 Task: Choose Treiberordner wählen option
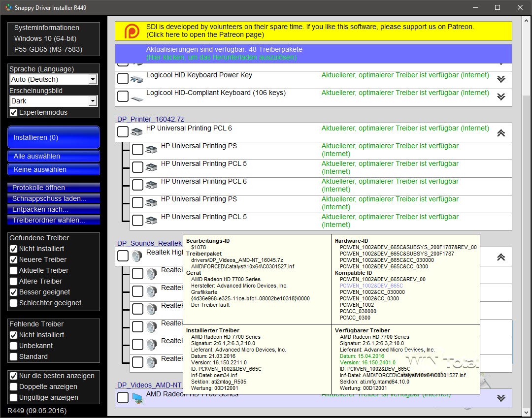click(54, 220)
